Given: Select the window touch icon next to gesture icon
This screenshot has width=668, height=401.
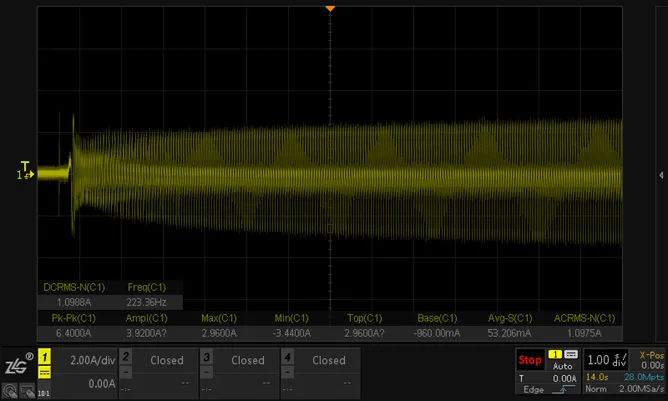Looking at the screenshot, I should 27,391.
